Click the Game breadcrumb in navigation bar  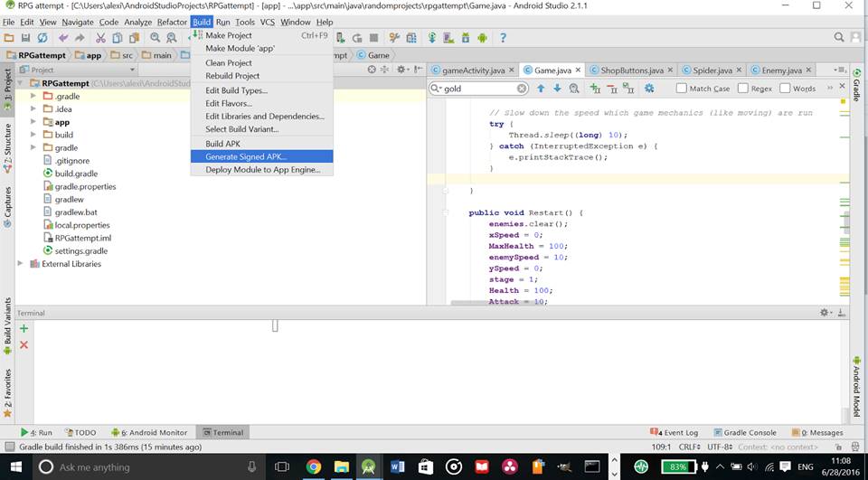point(373,55)
